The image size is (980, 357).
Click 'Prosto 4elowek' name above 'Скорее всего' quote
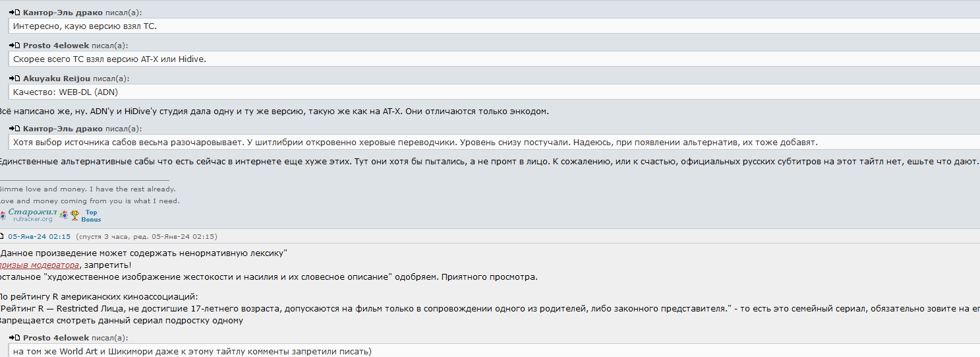(55, 46)
